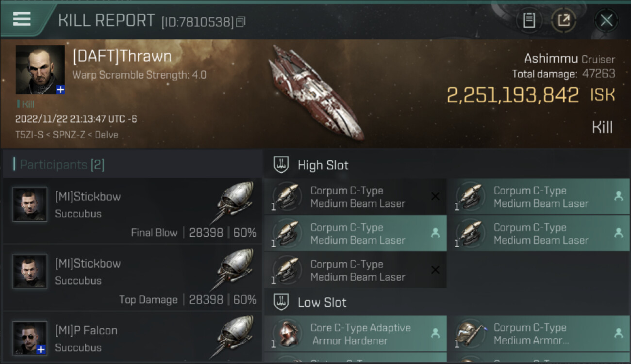Collapse the High Slot section
The height and width of the screenshot is (364, 631).
coord(281,165)
